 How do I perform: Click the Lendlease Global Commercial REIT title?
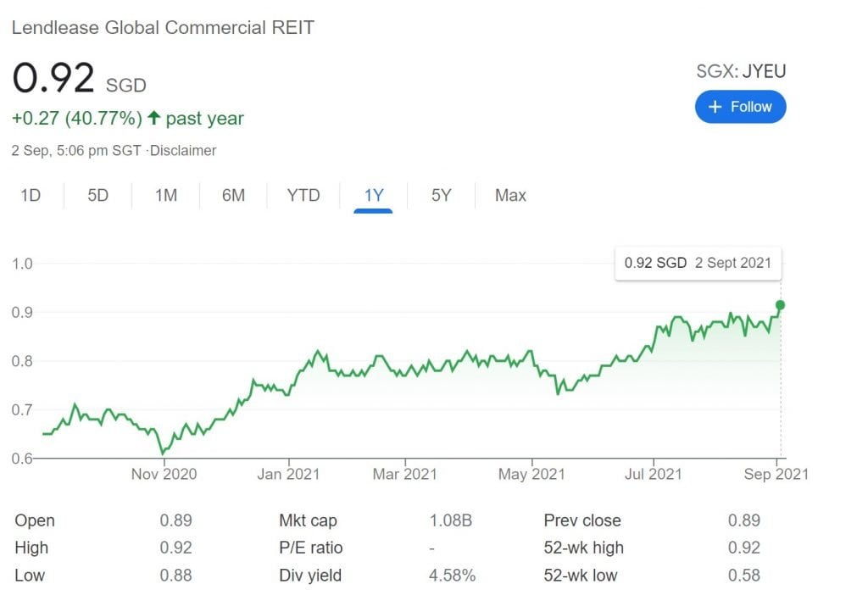click(163, 27)
